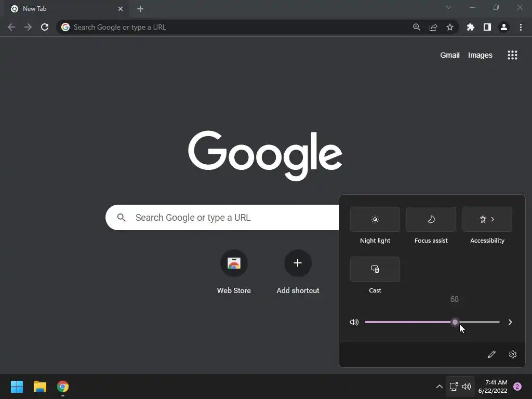This screenshot has width=532, height=399.
Task: Open the Accessibility quick settings options
Action: pos(487,219)
